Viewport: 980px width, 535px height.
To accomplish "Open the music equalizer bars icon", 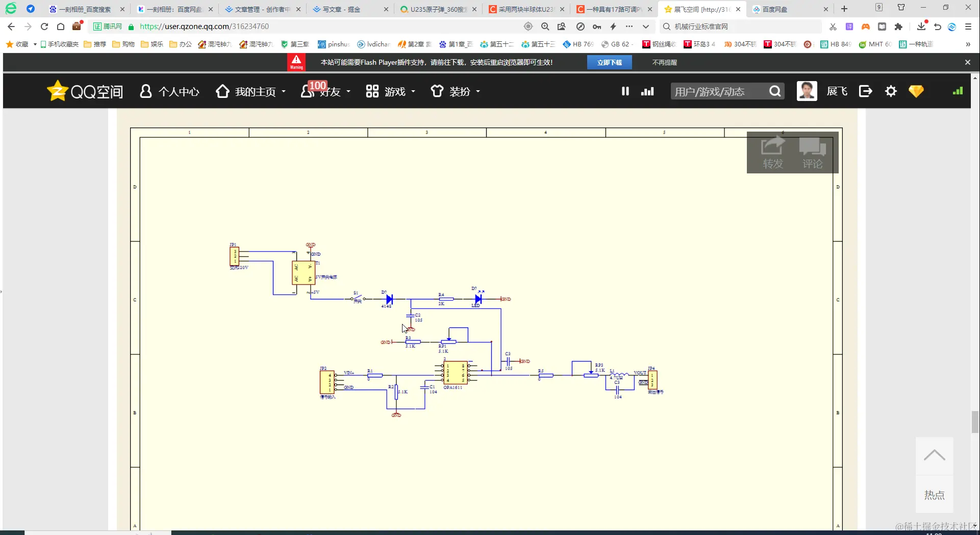I will [647, 91].
